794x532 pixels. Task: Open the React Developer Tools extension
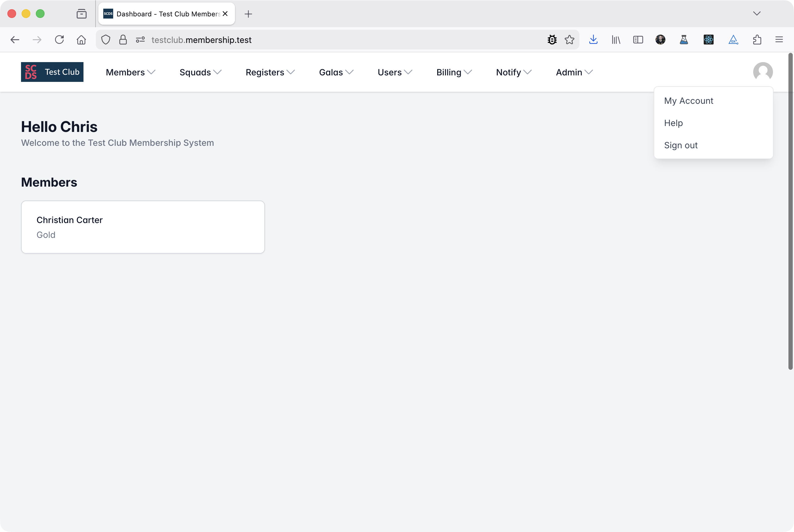[x=708, y=40]
